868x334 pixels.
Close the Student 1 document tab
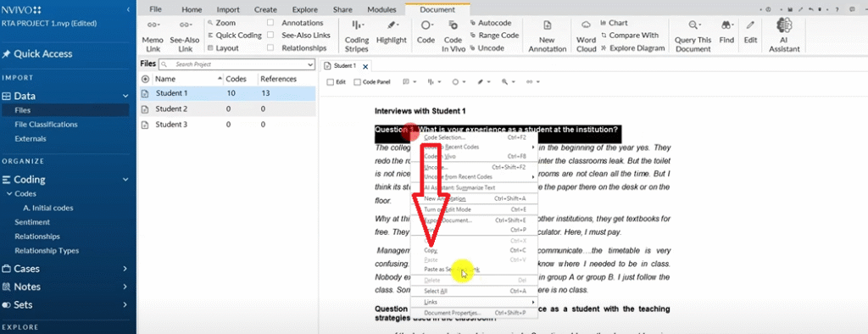click(364, 66)
